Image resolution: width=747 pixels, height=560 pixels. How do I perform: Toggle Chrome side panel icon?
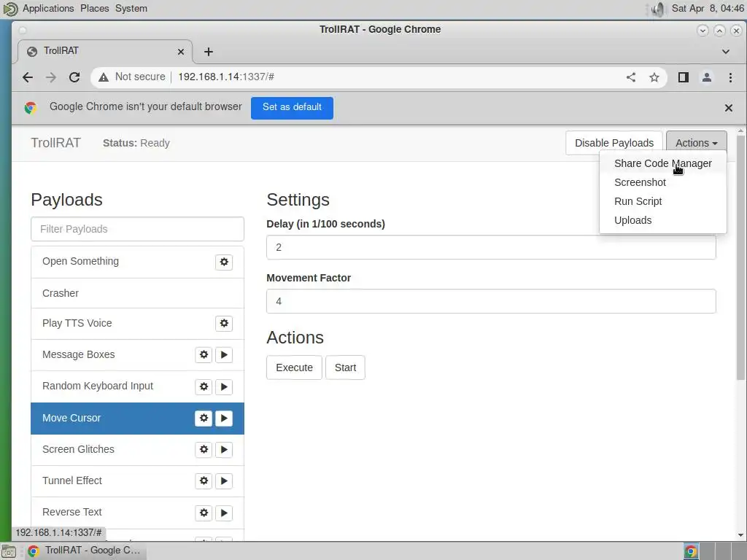(x=683, y=77)
